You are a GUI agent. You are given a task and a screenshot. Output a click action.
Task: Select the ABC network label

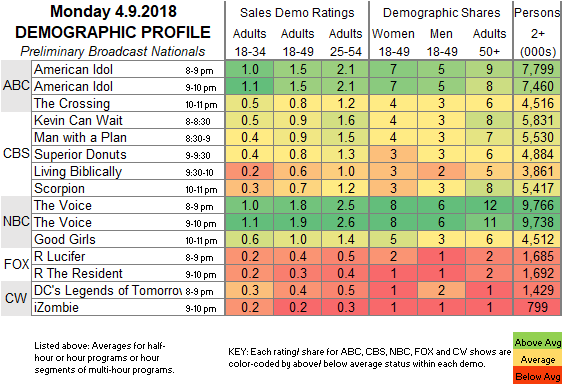click(x=16, y=86)
